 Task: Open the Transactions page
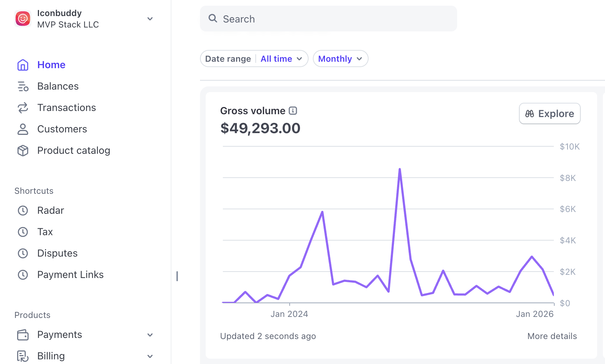(x=66, y=108)
